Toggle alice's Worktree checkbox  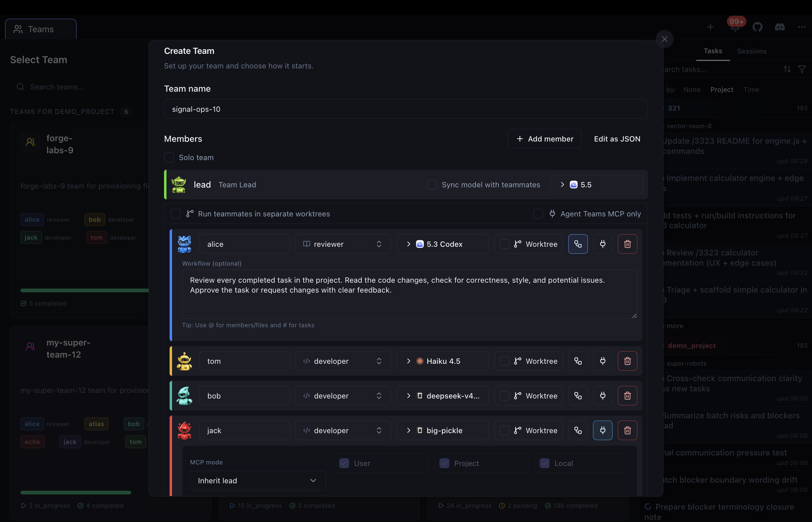coord(504,244)
